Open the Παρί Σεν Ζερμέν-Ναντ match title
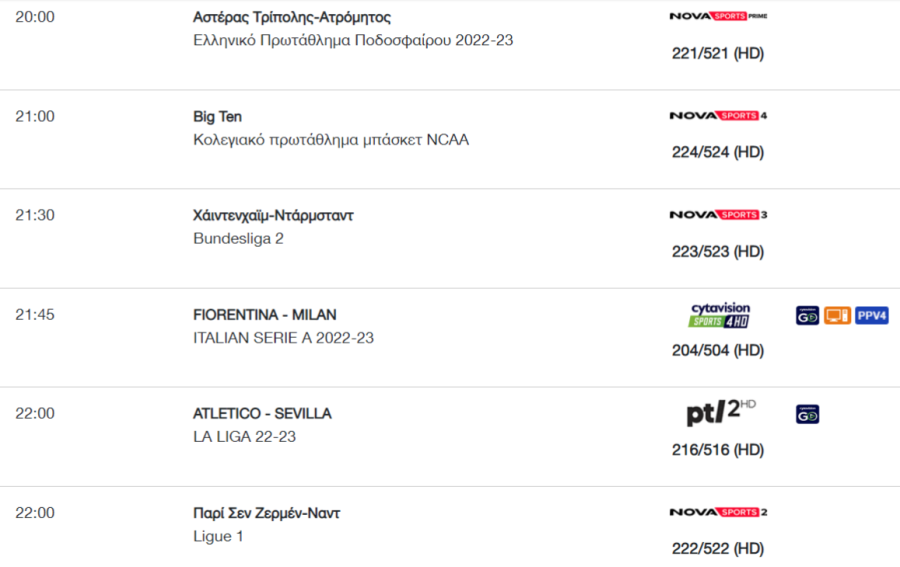Screen dimensions: 900x567 point(266,513)
